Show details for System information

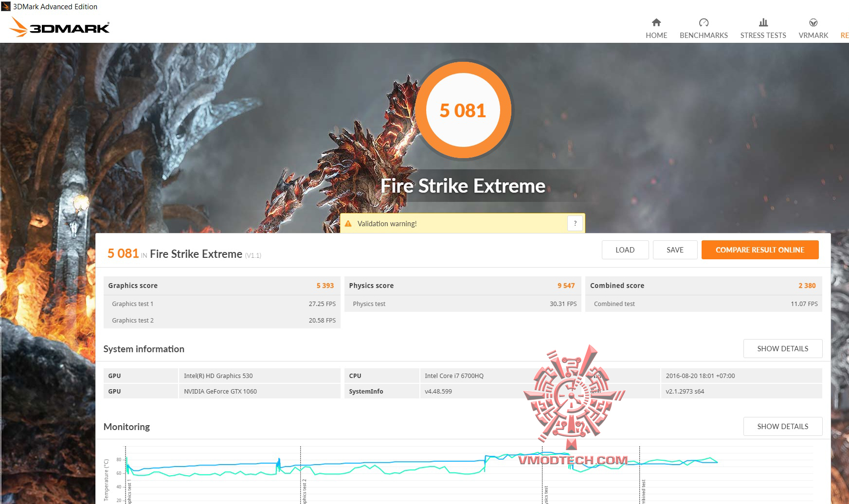coord(782,348)
